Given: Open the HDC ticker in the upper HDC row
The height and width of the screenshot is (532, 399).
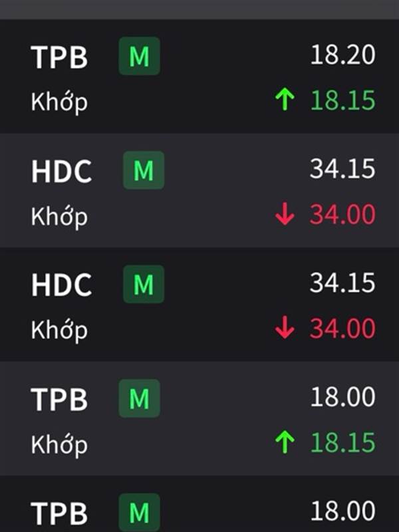Looking at the screenshot, I should [61, 172].
